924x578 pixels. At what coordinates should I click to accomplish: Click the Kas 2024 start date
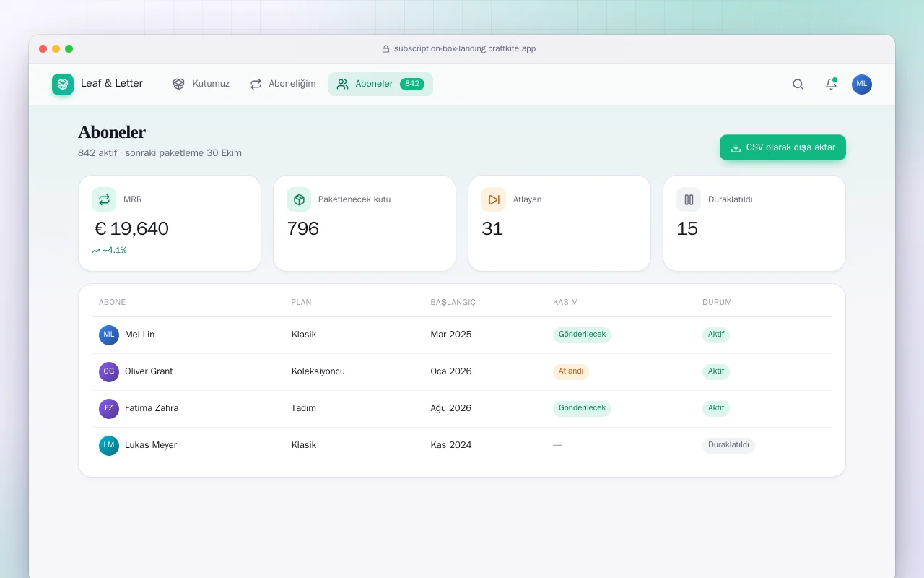[451, 445]
